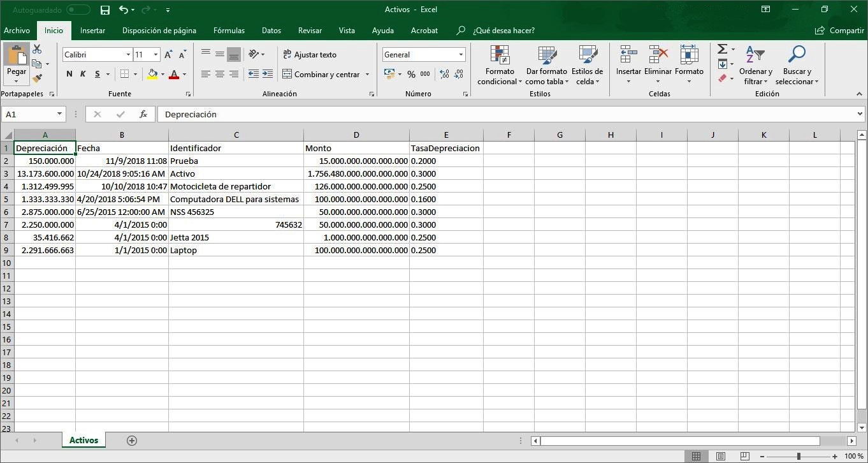The image size is (868, 463).
Task: Apply fill color bucket
Action: [152, 75]
